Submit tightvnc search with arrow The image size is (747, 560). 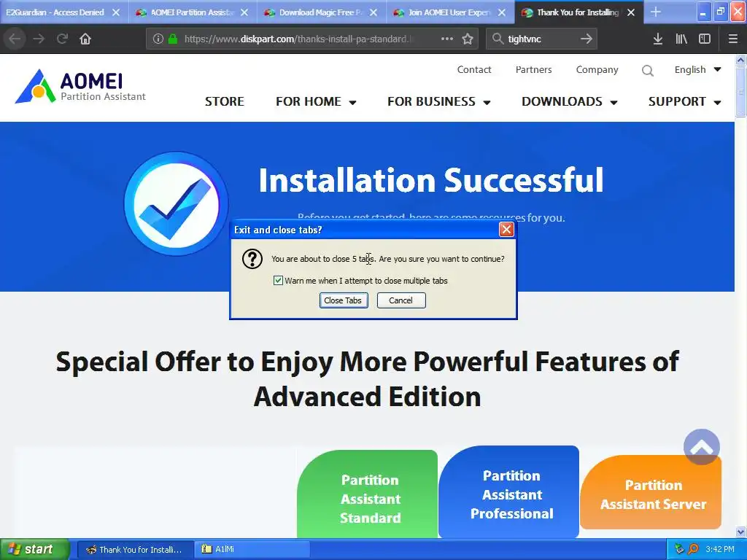[x=587, y=39]
